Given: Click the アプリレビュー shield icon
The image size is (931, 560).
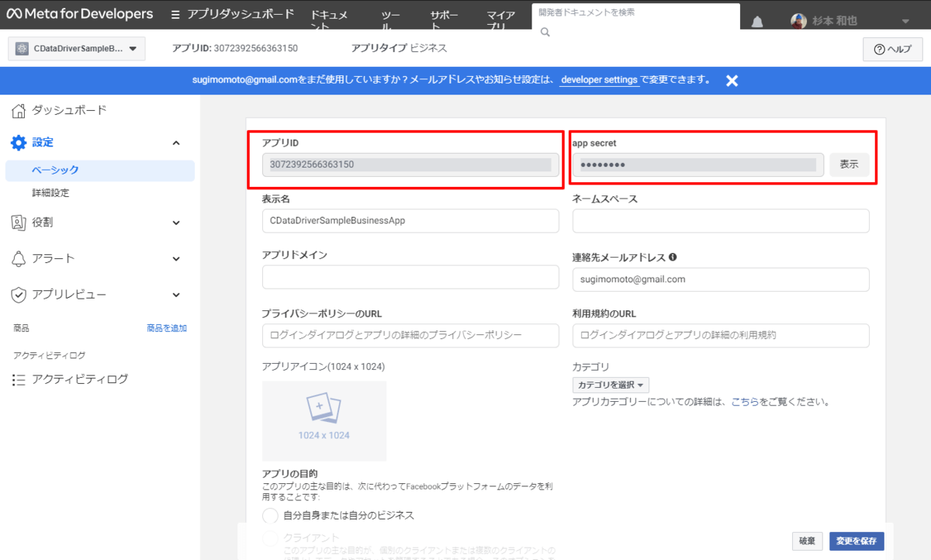Looking at the screenshot, I should tap(19, 295).
